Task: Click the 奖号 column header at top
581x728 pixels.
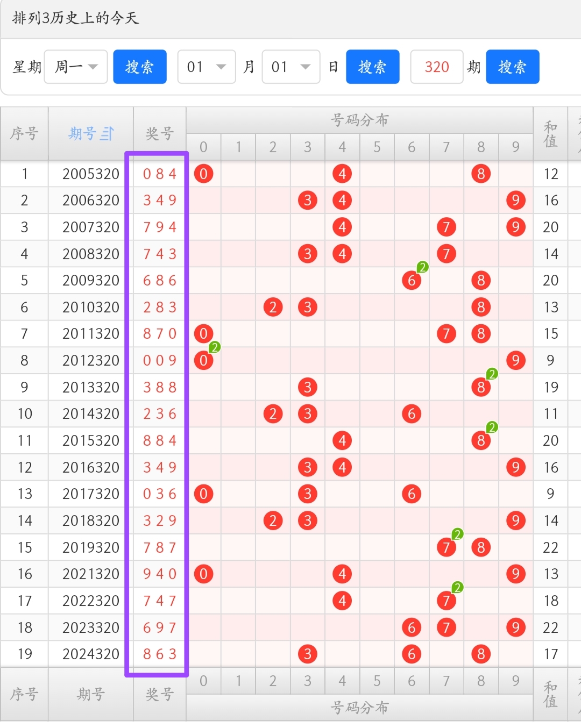Action: coord(160,133)
